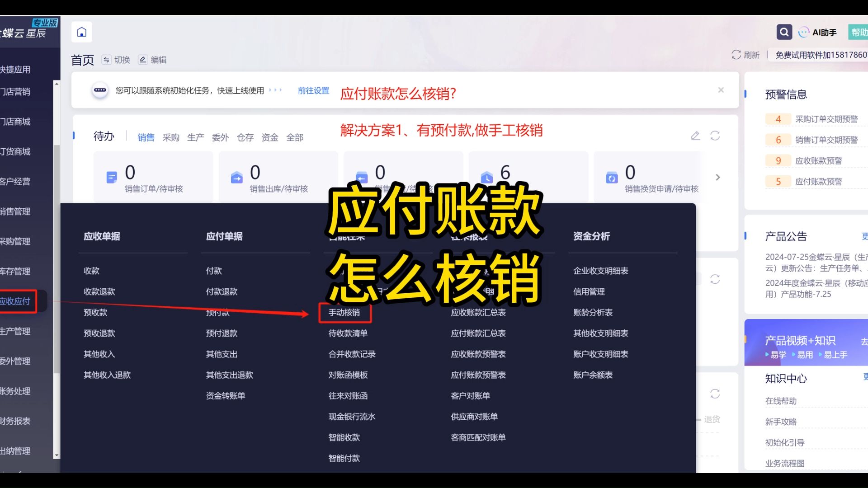
Task: Dismiss the initialization task banner
Action: point(721,89)
